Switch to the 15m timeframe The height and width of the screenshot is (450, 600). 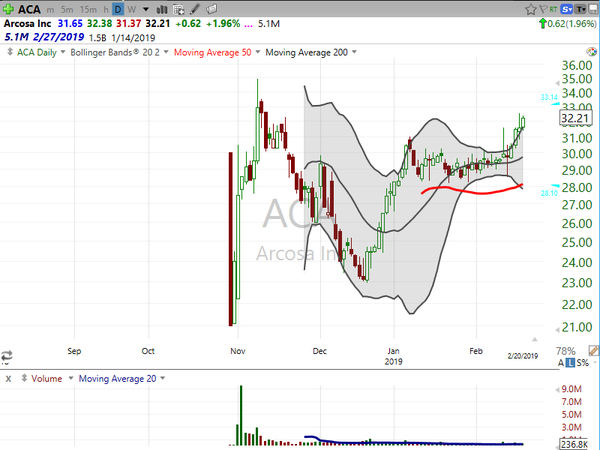pos(88,10)
